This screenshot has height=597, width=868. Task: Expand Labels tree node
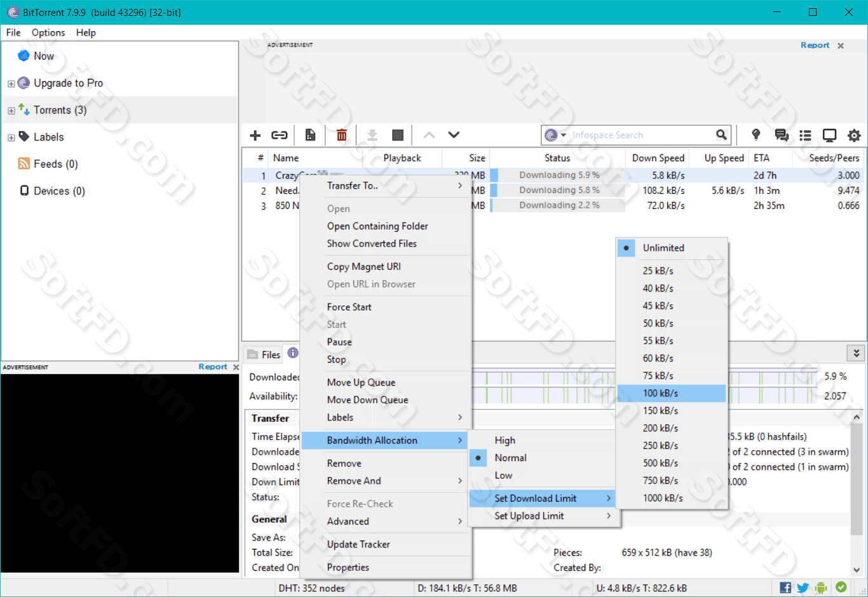pyautogui.click(x=11, y=137)
